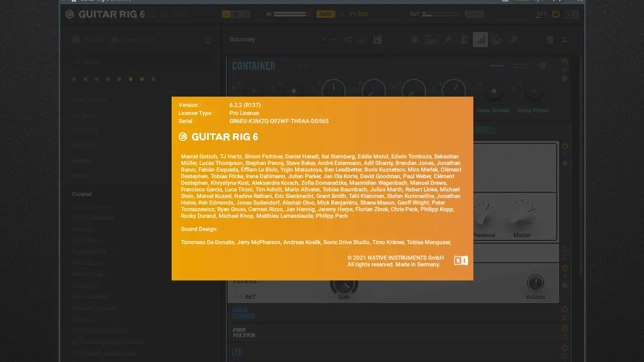Select the L input channel button
The height and width of the screenshot is (362, 644).
(226, 14)
